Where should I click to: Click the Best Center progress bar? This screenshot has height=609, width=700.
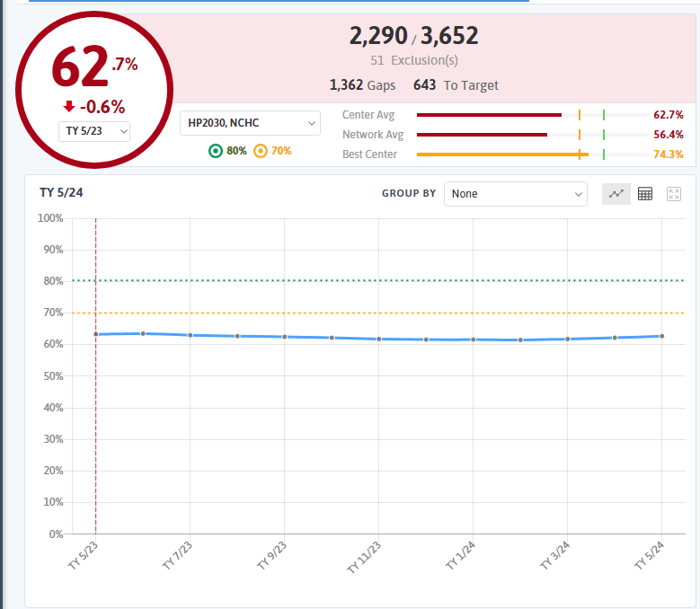point(532,154)
